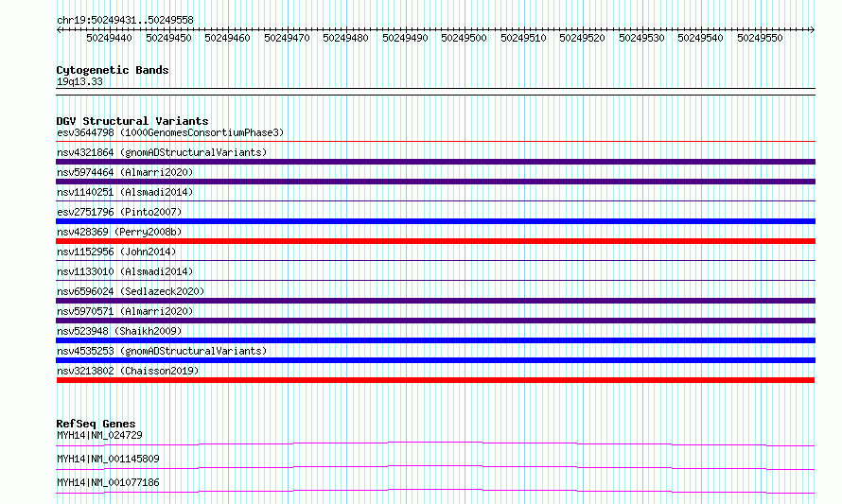Click the chr19:50249431..50249558 coordinates text

click(125, 21)
